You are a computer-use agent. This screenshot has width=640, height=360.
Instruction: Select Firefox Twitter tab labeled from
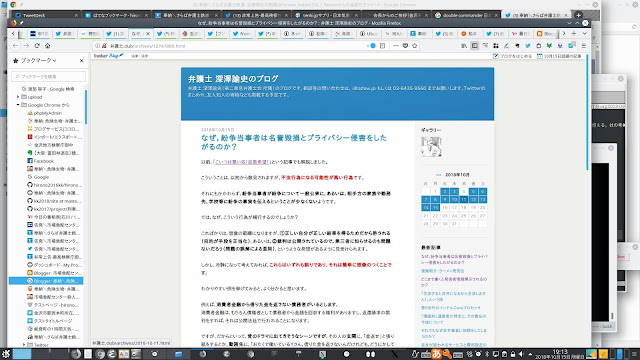(242, 34)
